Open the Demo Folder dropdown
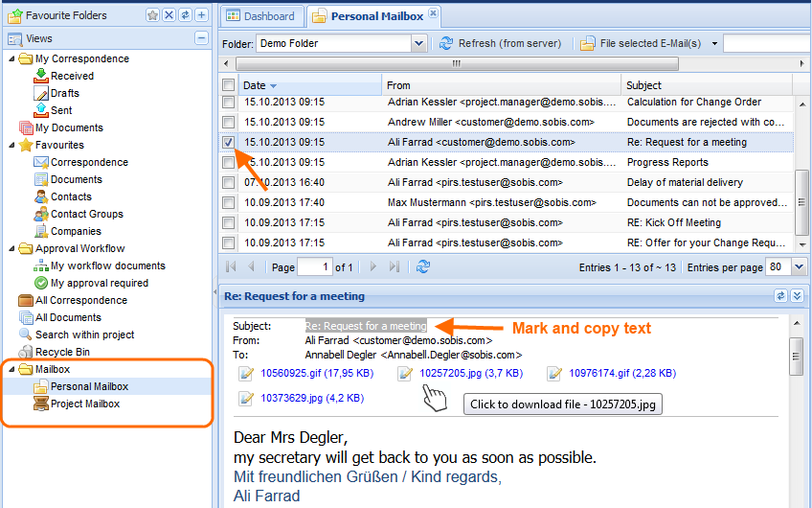The image size is (812, 508). (x=418, y=43)
